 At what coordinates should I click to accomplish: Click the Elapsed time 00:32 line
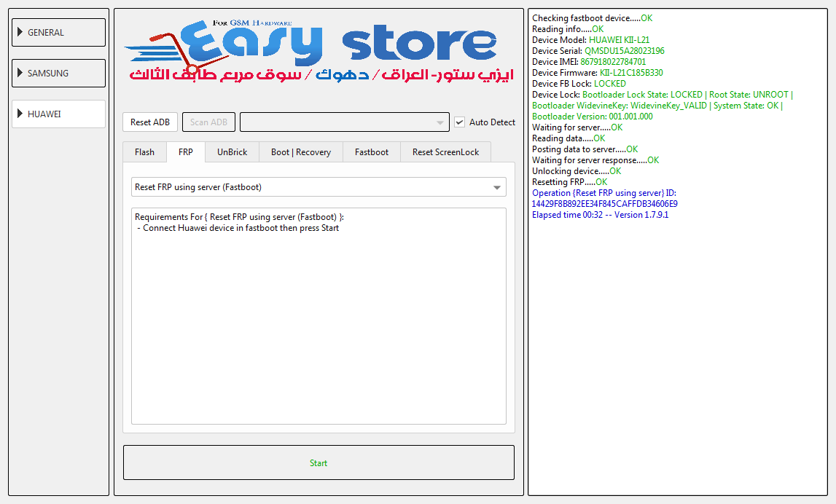[601, 216]
